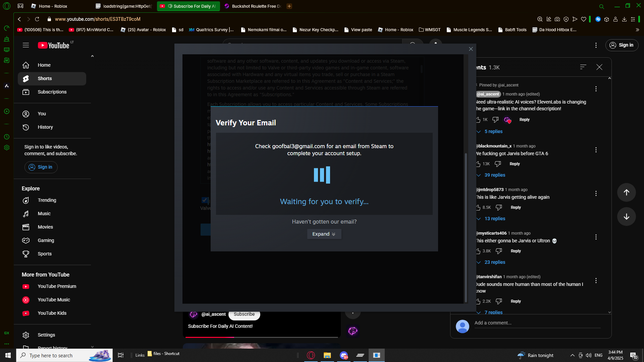Image resolution: width=644 pixels, height=362 pixels.
Task: Click the Steam dialog vertical scrollbar
Action: [x=466, y=228]
